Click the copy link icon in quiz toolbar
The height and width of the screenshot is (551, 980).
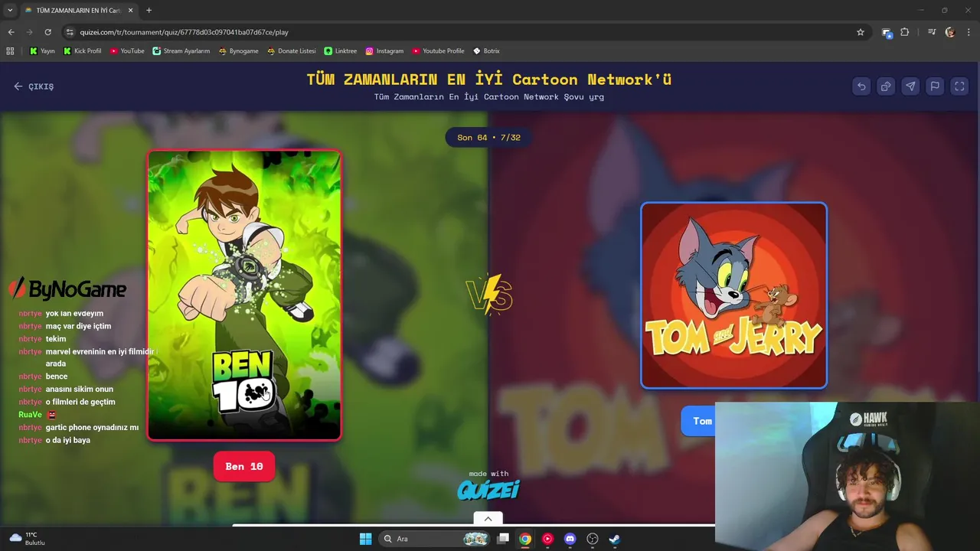coord(886,86)
